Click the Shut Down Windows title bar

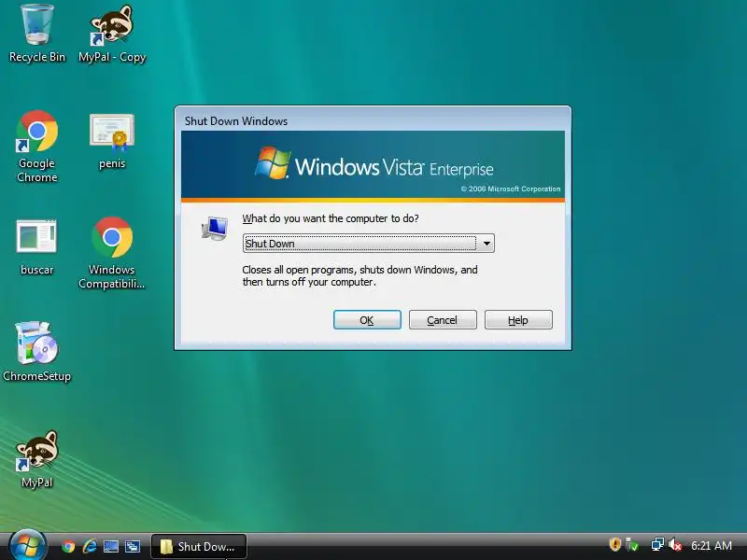(373, 120)
